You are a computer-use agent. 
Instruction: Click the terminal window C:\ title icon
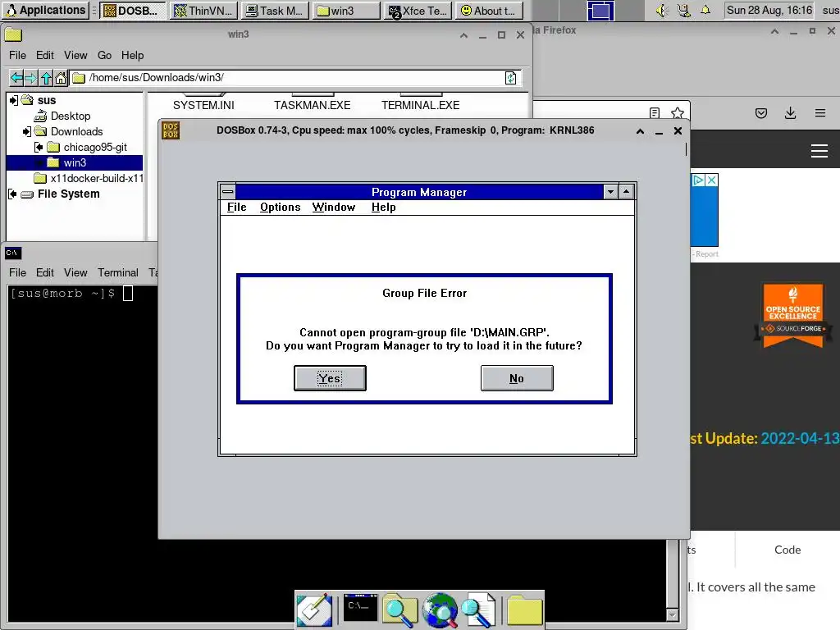(13, 253)
